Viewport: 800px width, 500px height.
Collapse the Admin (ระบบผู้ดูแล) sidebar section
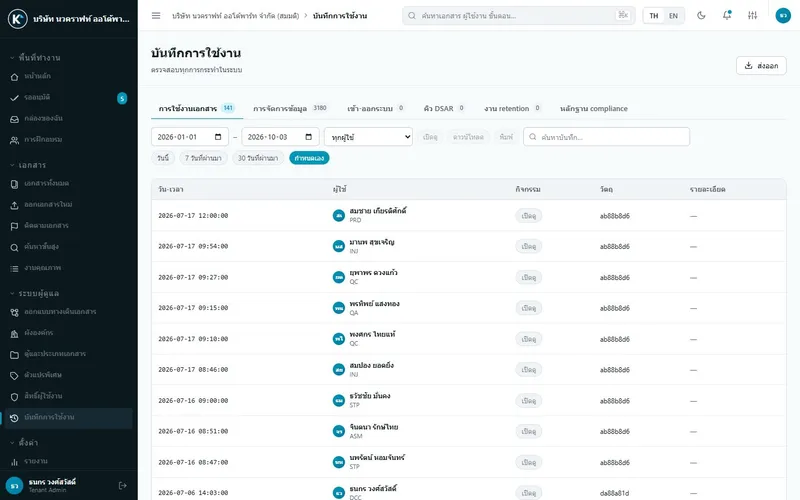(34, 293)
